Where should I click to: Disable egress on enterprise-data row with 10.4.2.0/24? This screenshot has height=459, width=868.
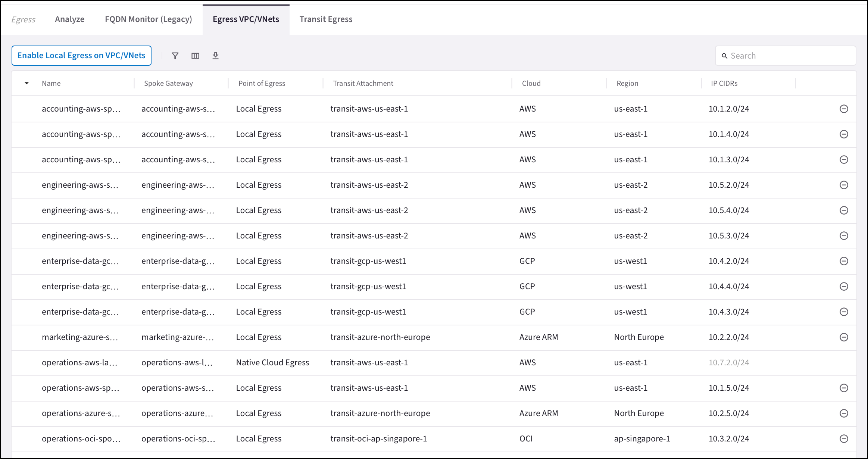844,261
